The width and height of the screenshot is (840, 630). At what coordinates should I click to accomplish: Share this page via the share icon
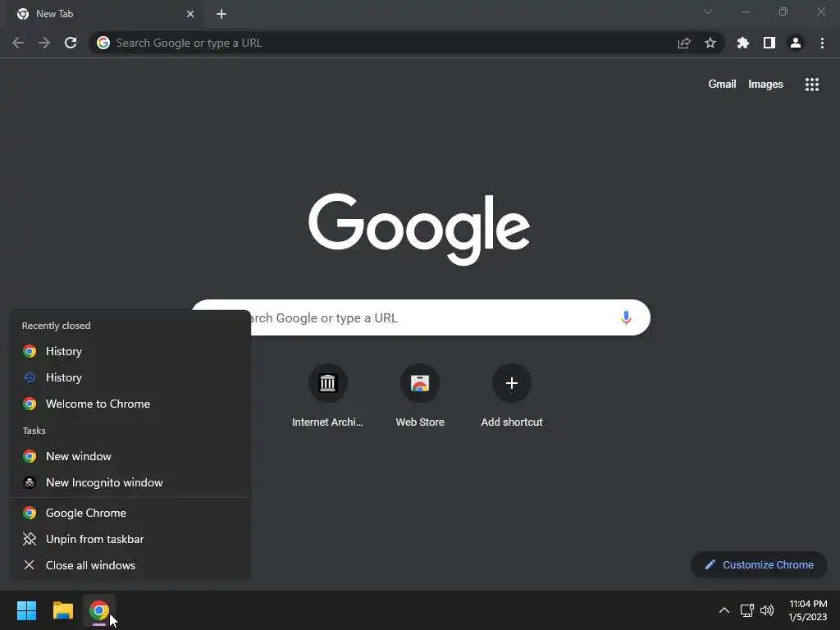tap(684, 43)
